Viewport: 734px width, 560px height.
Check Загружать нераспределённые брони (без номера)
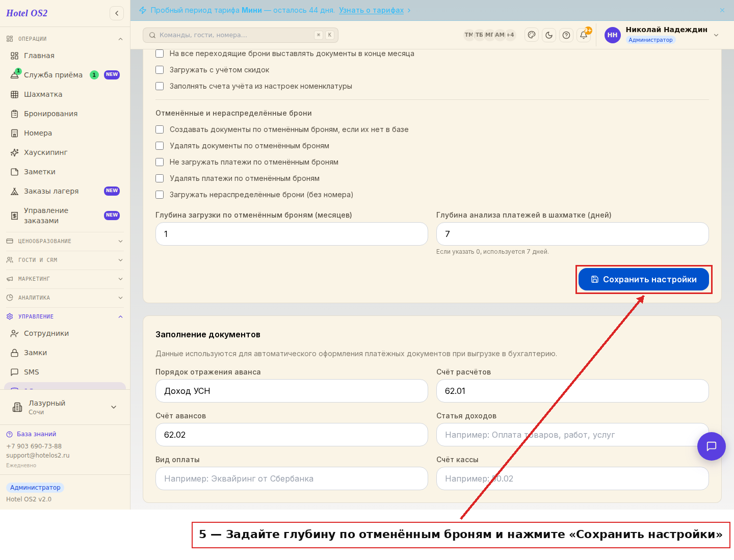(160, 195)
